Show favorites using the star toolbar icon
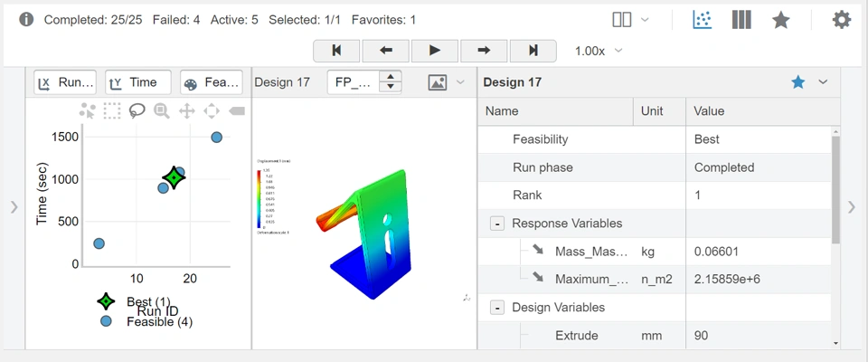 (x=781, y=19)
